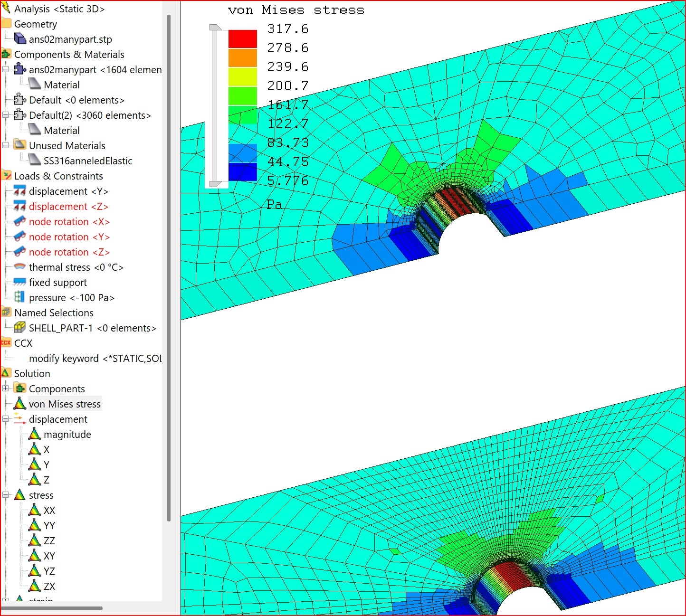Collapse the stress results branch
686x616 pixels.
pos(6,495)
